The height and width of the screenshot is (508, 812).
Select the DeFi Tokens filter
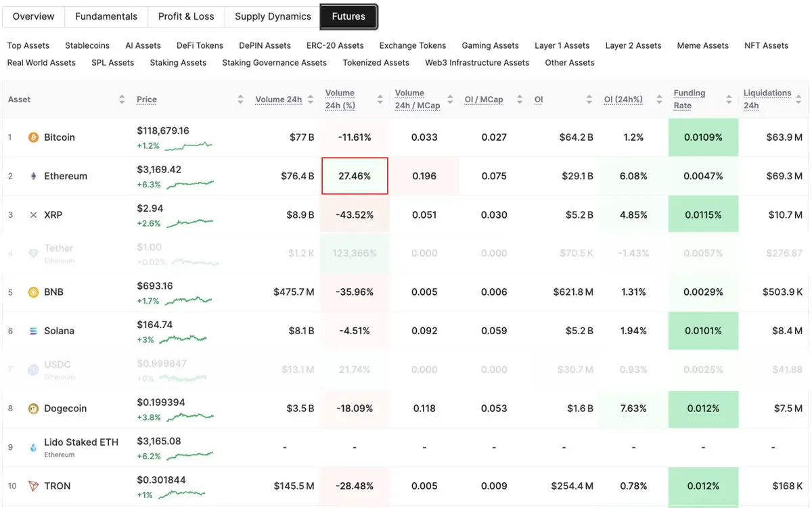(200, 45)
